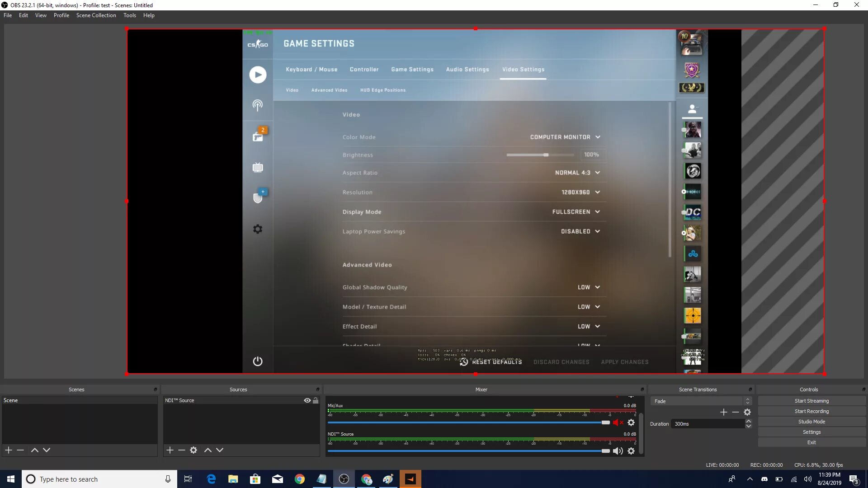The image size is (868, 488).
Task: Click the CS:GO power/exit icon
Action: (x=258, y=361)
